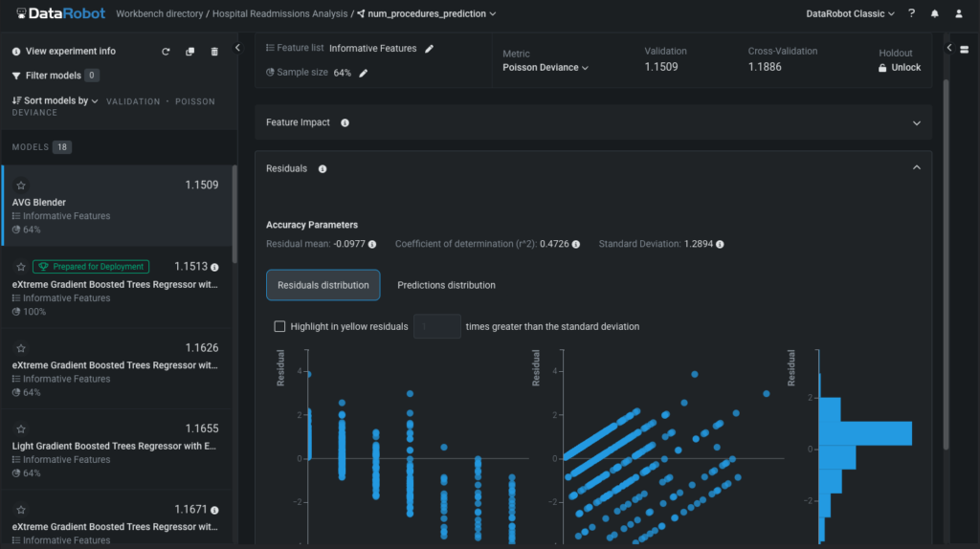Select the AVG Blender model row
This screenshot has height=549, width=980.
pos(117,206)
